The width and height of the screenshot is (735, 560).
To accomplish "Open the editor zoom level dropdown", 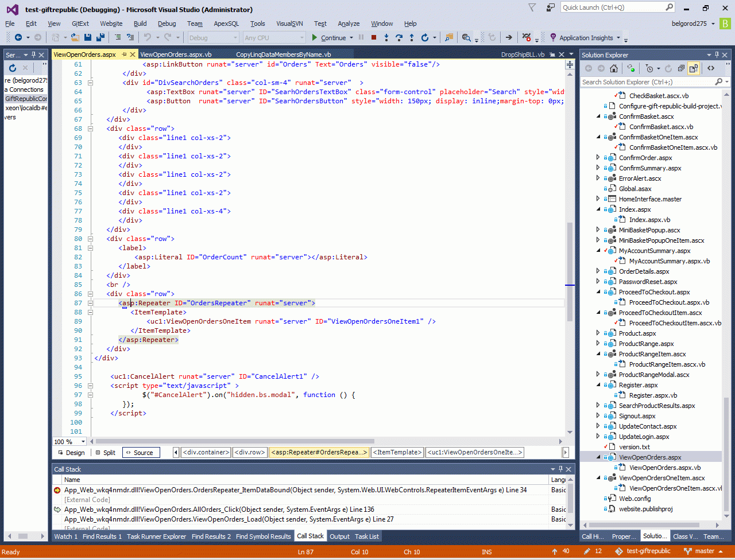I will click(x=83, y=442).
